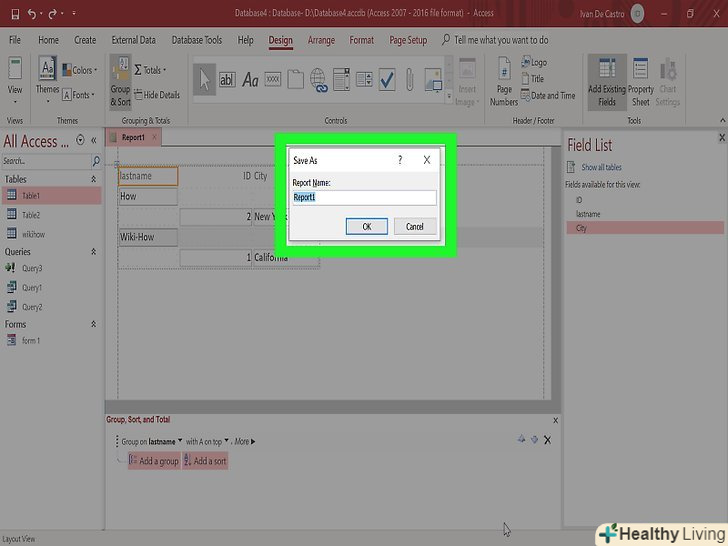Click Add a sort button
This screenshot has height=546, width=728.
tap(205, 461)
